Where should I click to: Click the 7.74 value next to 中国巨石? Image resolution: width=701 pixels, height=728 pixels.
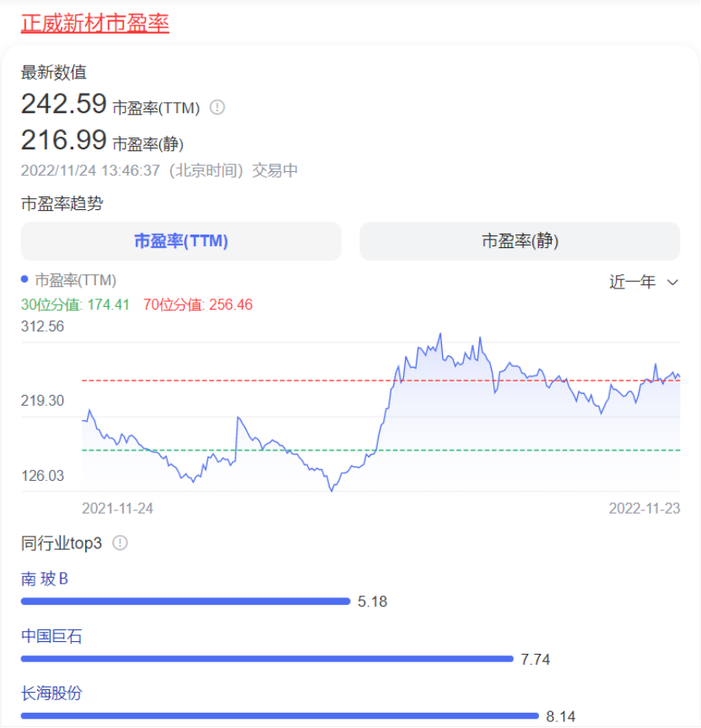536,660
